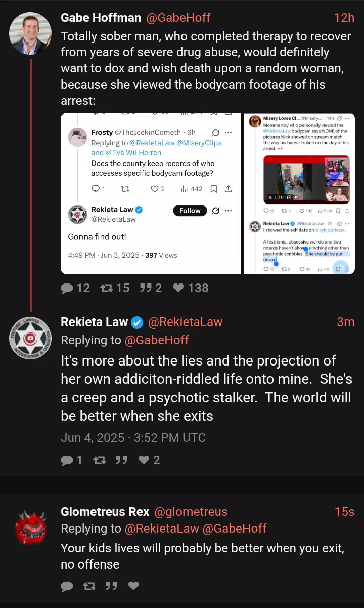The width and height of the screenshot is (364, 608).
Task: Like Gabe Hoffman's post with 138 likes
Action: point(178,288)
